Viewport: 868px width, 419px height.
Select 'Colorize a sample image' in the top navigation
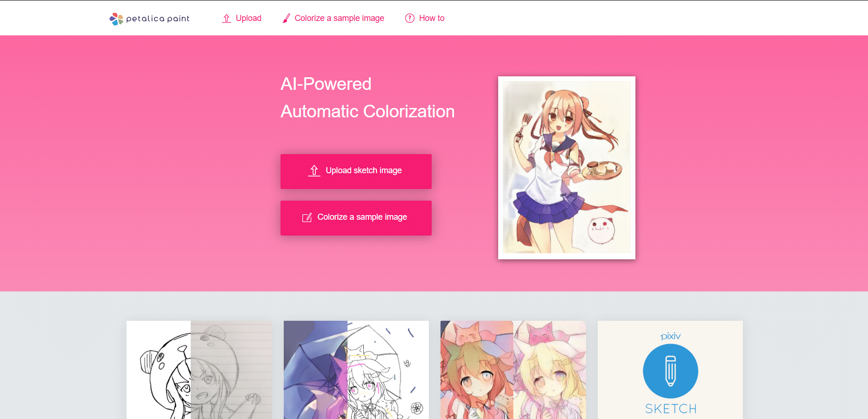[339, 18]
